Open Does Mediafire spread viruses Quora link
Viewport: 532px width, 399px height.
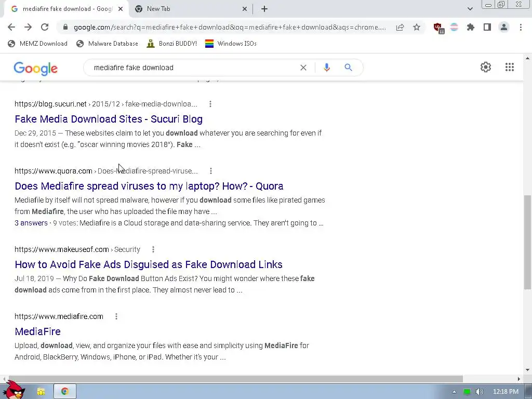(149, 187)
